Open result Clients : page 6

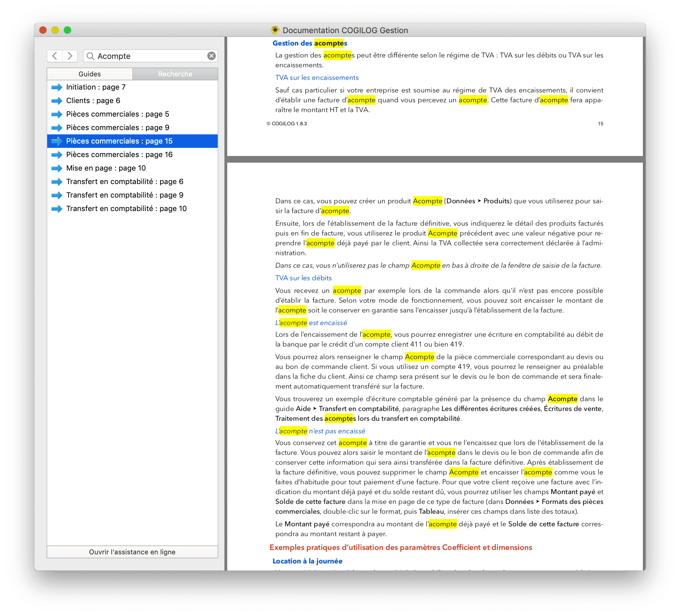point(132,101)
